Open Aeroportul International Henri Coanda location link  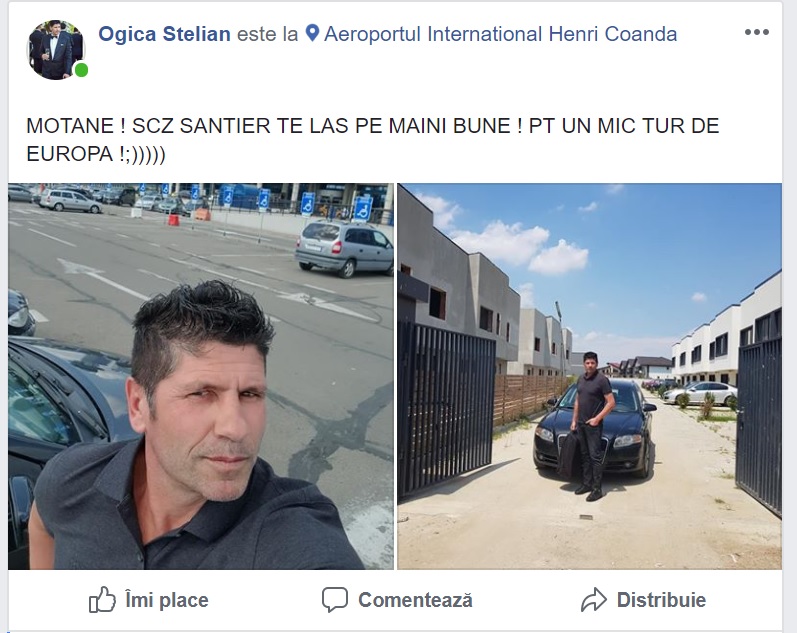[x=500, y=34]
